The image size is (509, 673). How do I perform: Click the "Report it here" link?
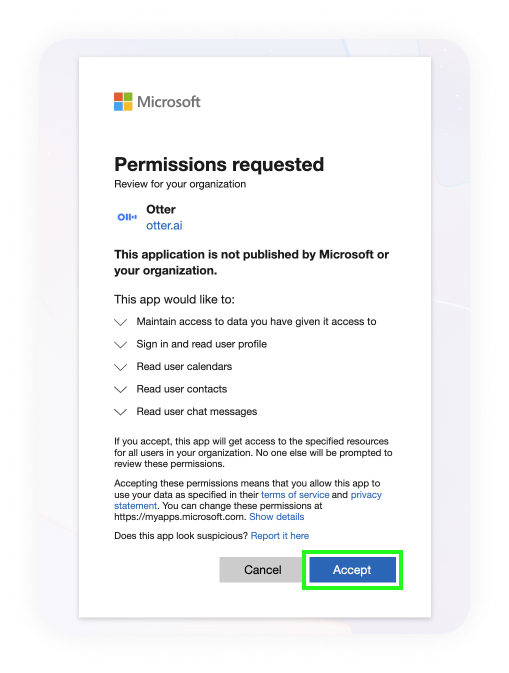280,536
